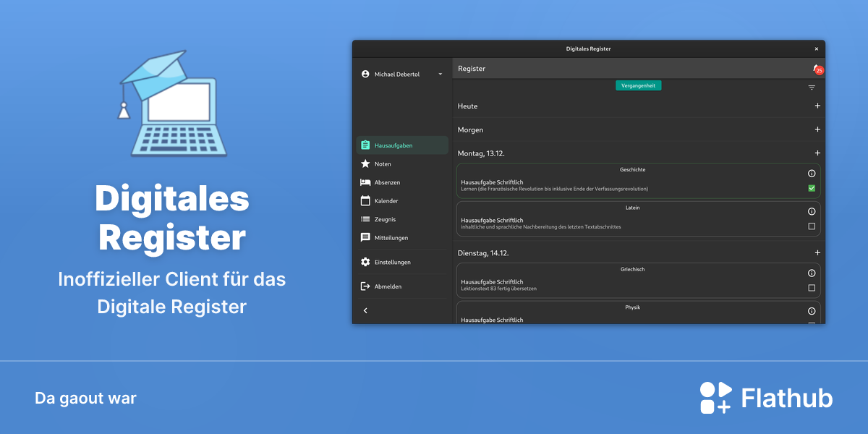Screen dimensions: 868x434
Task: Check off the Latein homework
Action: click(x=812, y=226)
